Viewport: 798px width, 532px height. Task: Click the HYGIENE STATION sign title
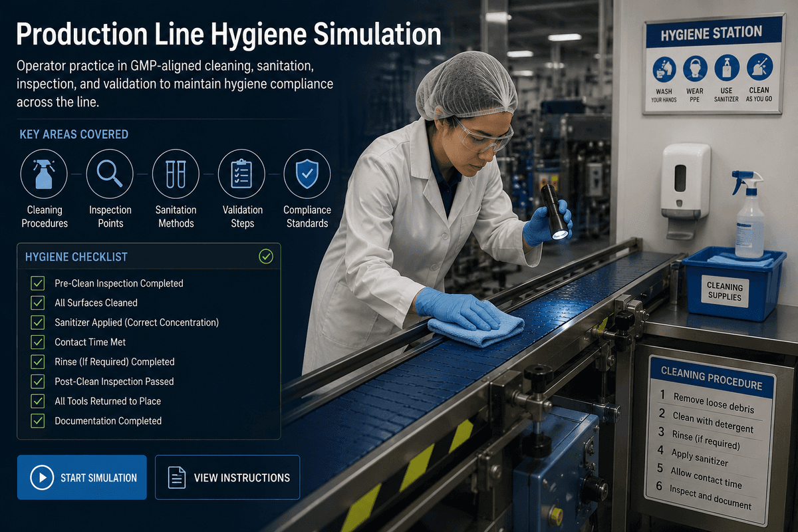click(713, 33)
